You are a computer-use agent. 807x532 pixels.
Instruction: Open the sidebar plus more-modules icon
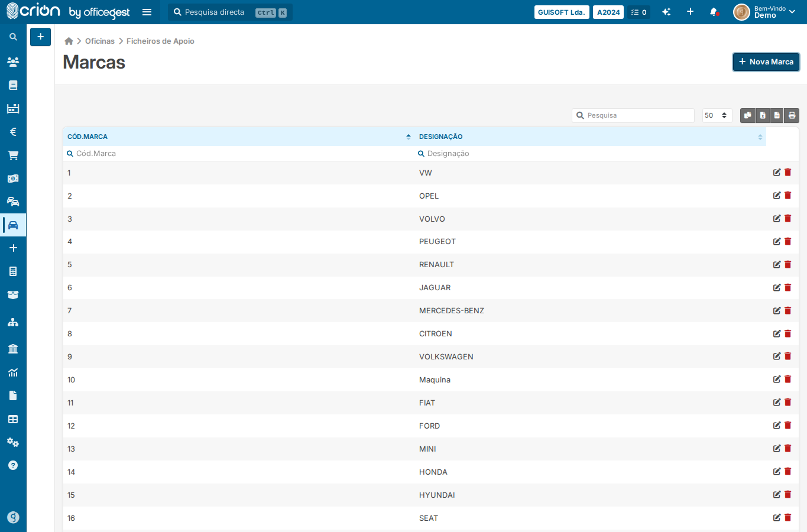coord(13,248)
